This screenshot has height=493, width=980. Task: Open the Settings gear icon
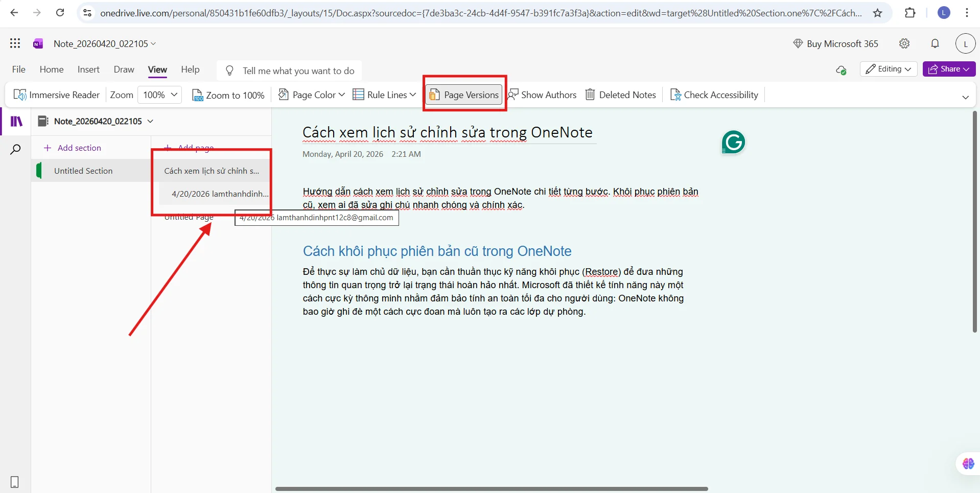904,43
